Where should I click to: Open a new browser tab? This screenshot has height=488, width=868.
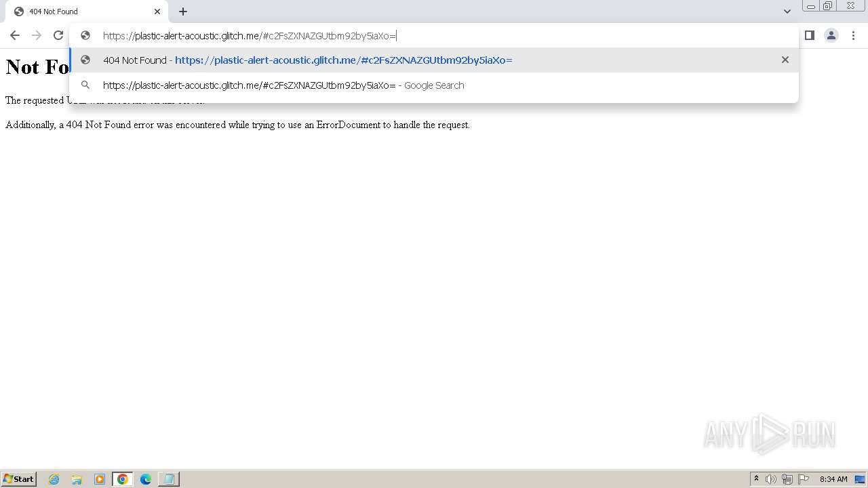(183, 12)
